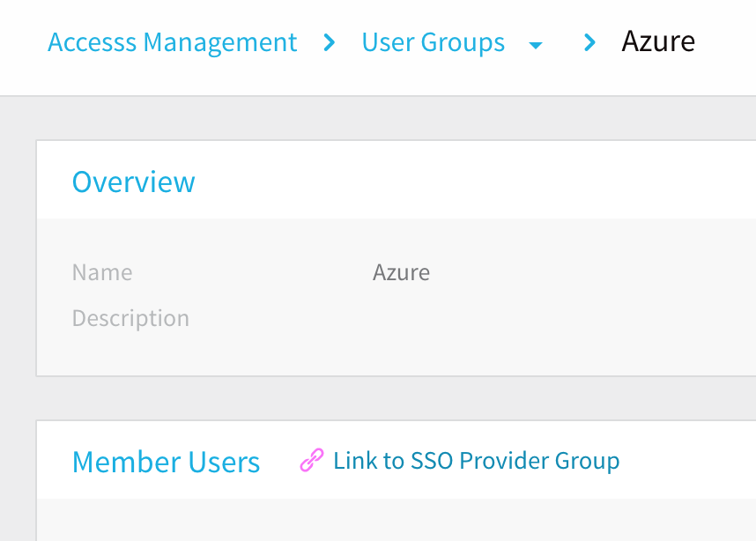
Task: Go to Access Management breadcrumb
Action: 172,42
